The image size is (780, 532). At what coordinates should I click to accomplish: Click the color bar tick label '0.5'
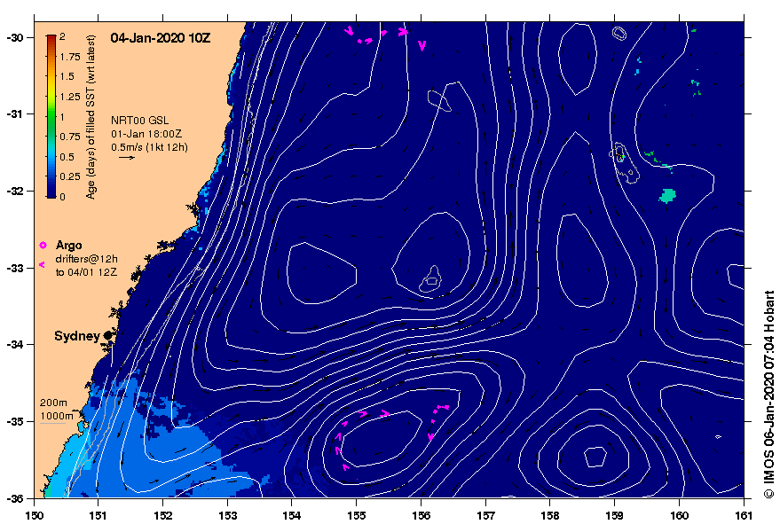[67, 157]
